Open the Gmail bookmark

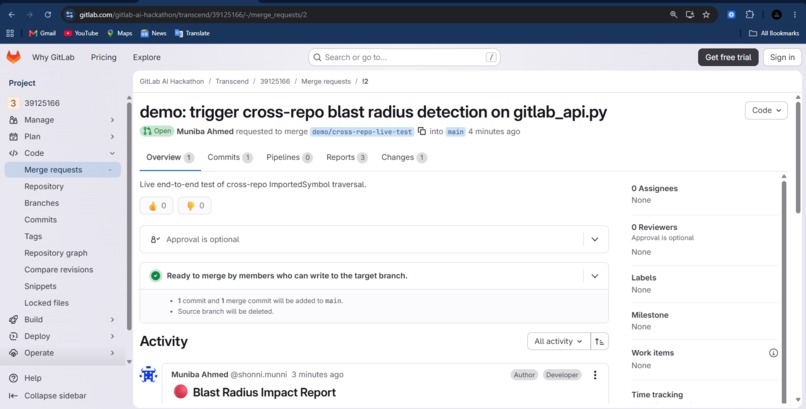point(42,33)
